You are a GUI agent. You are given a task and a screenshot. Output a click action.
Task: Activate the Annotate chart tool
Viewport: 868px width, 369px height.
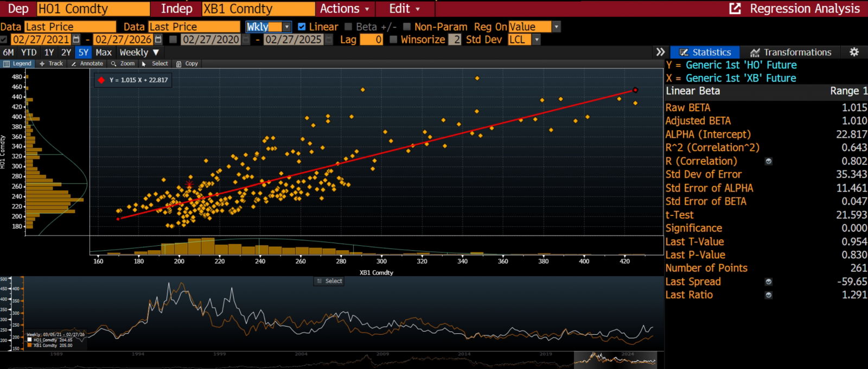(x=87, y=63)
